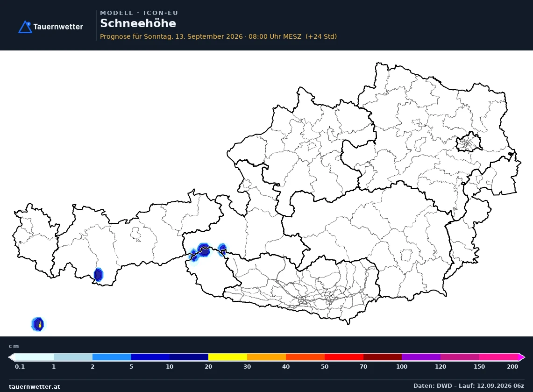Click the Vienna city outline on the map

pos(469,142)
